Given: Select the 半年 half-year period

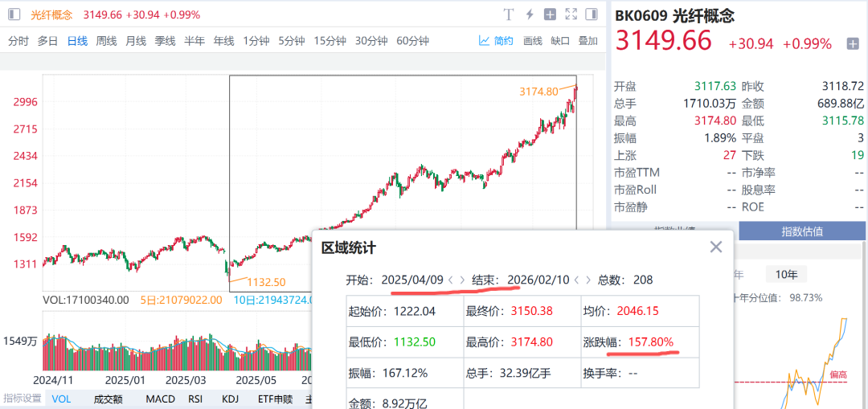Looking at the screenshot, I should (x=194, y=41).
